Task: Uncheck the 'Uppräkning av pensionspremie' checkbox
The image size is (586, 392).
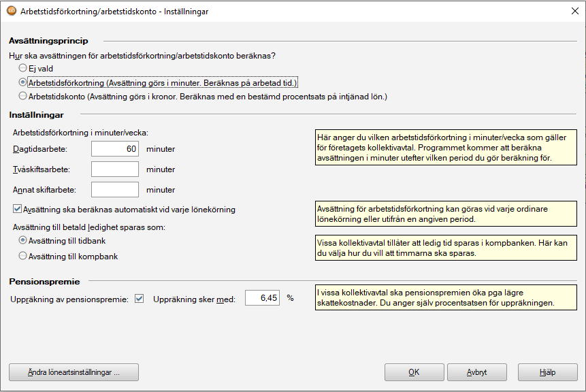Action: click(x=140, y=299)
